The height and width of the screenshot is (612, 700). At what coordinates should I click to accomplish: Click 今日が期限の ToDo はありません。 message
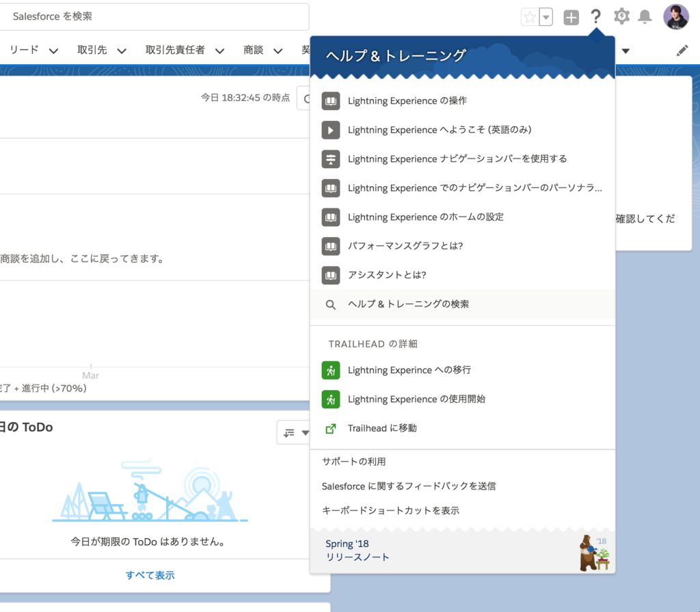[x=150, y=542]
